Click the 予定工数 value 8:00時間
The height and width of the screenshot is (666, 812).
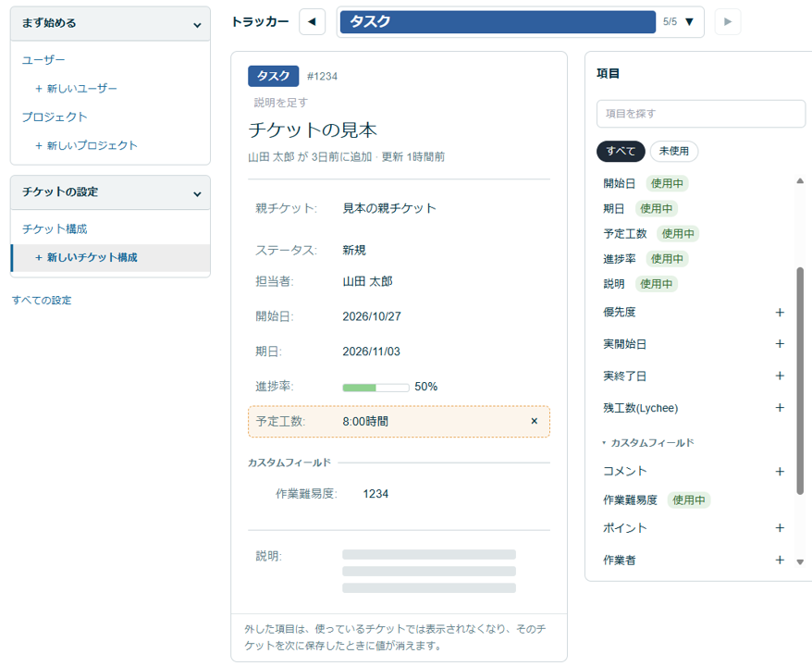[x=365, y=422]
